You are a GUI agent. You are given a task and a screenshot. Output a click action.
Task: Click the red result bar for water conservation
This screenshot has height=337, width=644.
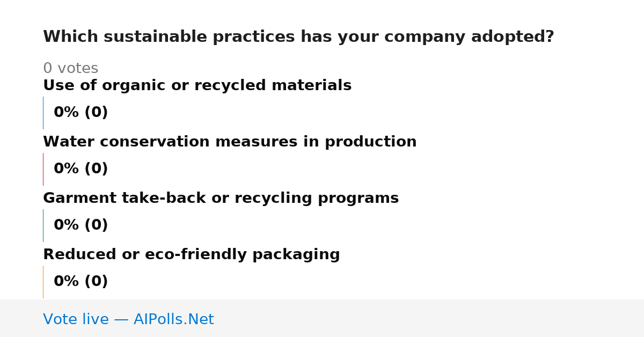click(43, 169)
